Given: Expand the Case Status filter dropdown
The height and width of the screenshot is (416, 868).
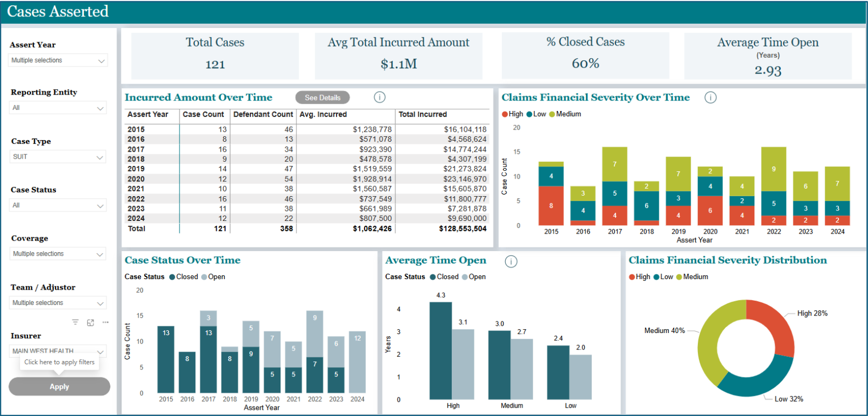Looking at the screenshot, I should click(x=58, y=206).
